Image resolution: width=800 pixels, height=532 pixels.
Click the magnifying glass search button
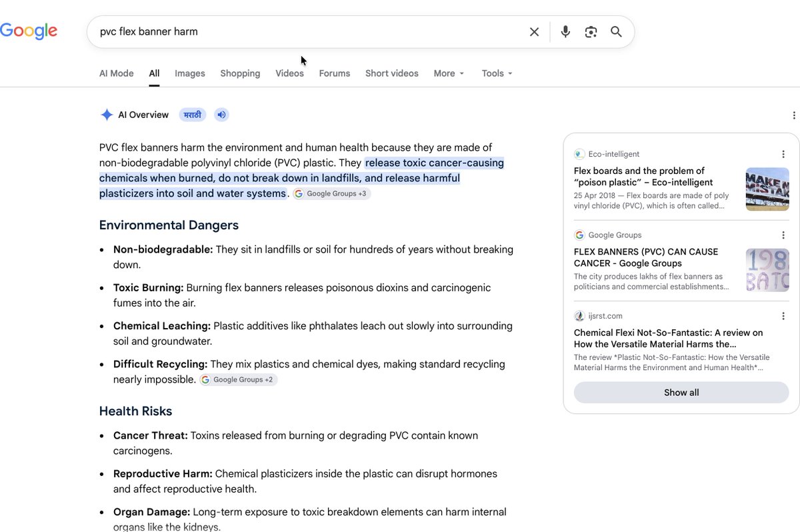pos(616,32)
